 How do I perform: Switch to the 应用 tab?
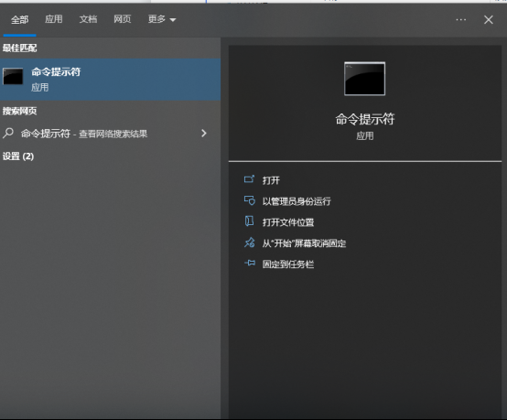tap(53, 19)
